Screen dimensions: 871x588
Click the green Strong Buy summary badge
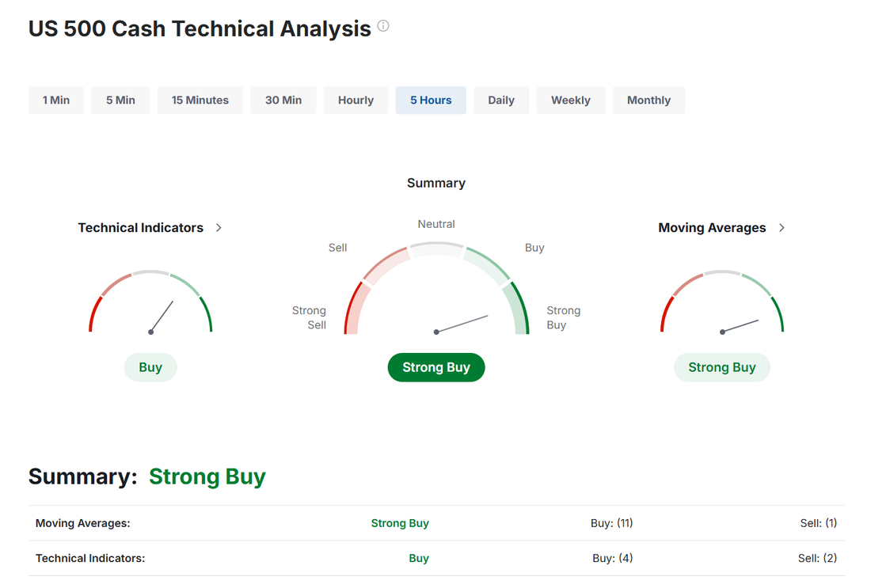click(x=436, y=367)
